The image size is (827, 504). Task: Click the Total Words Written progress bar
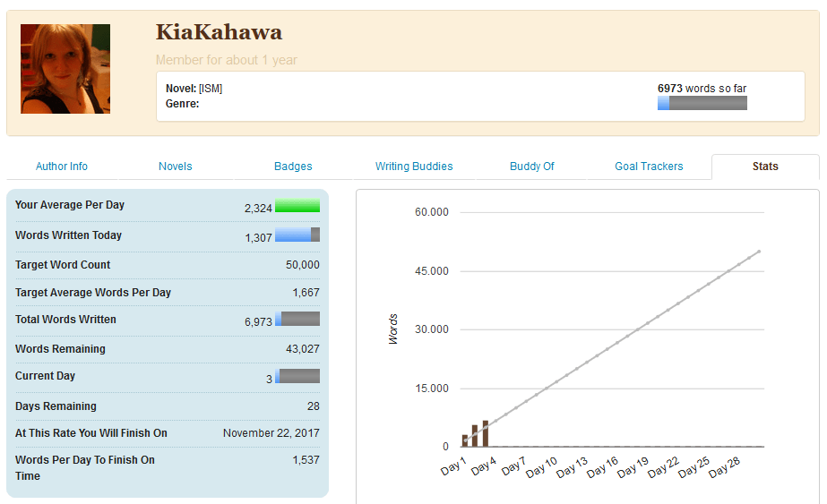tap(297, 320)
